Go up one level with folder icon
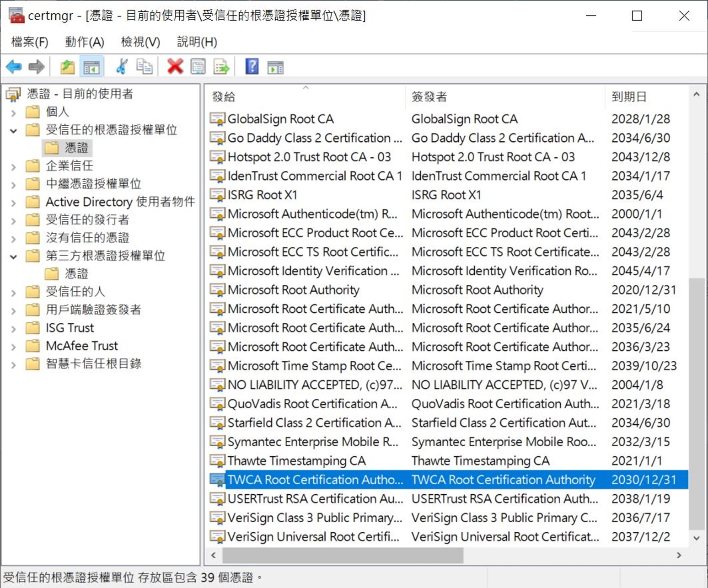Screen dimensions: 708x588 pyautogui.click(x=67, y=67)
